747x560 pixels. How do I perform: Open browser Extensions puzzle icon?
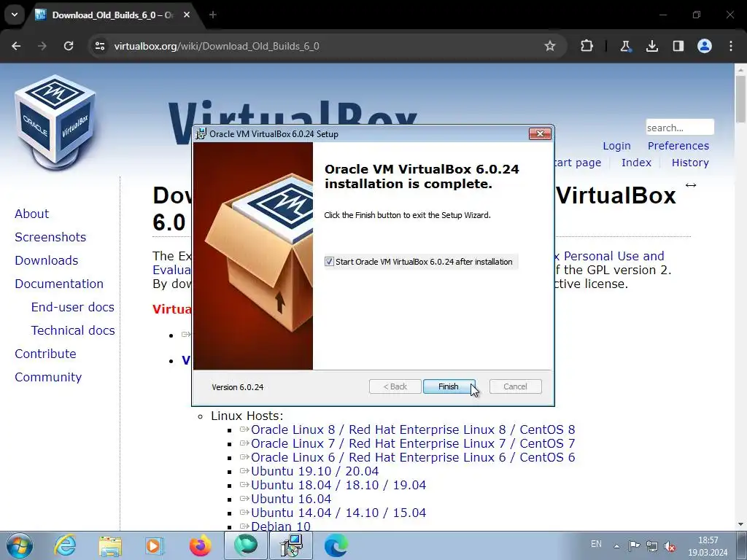pos(587,46)
